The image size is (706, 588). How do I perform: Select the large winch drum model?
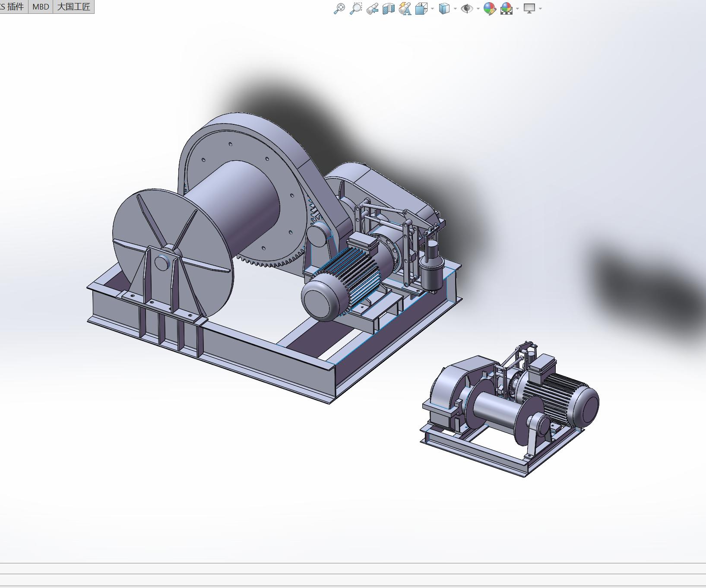coord(233,207)
